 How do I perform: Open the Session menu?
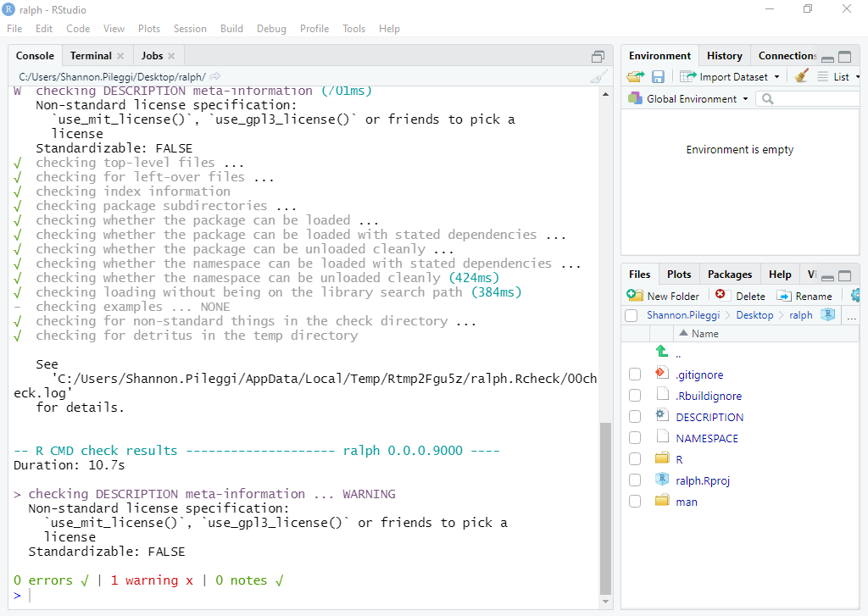[x=190, y=29]
